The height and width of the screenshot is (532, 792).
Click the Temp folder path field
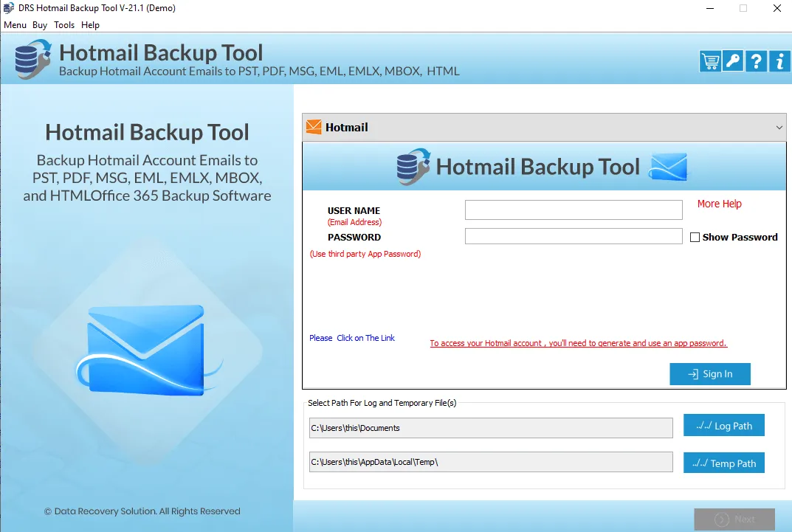click(x=490, y=462)
